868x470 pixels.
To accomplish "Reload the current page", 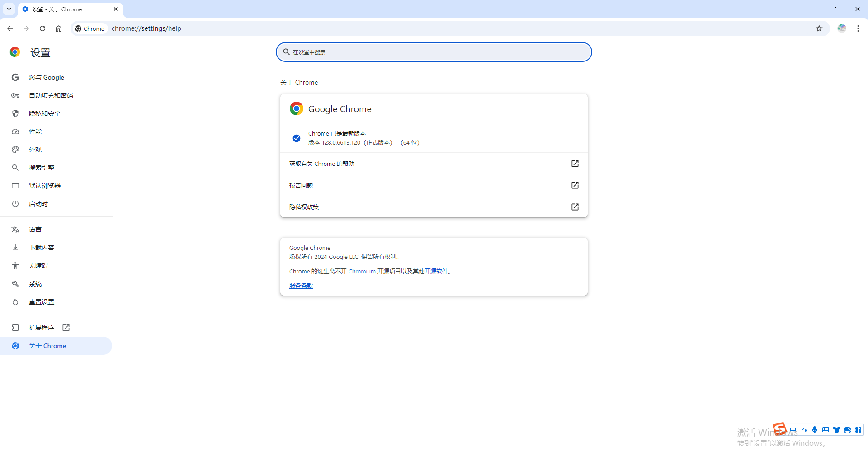I will click(x=42, y=28).
